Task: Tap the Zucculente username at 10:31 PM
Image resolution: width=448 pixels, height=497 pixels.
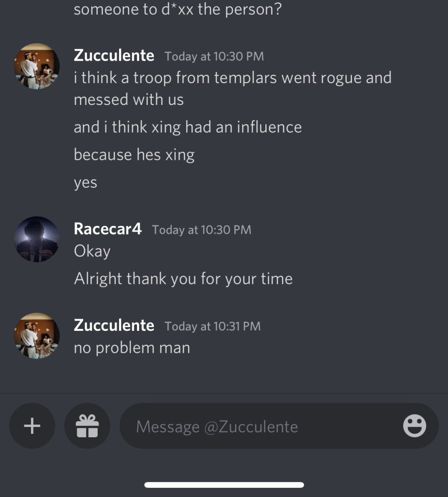Action: pyautogui.click(x=114, y=326)
